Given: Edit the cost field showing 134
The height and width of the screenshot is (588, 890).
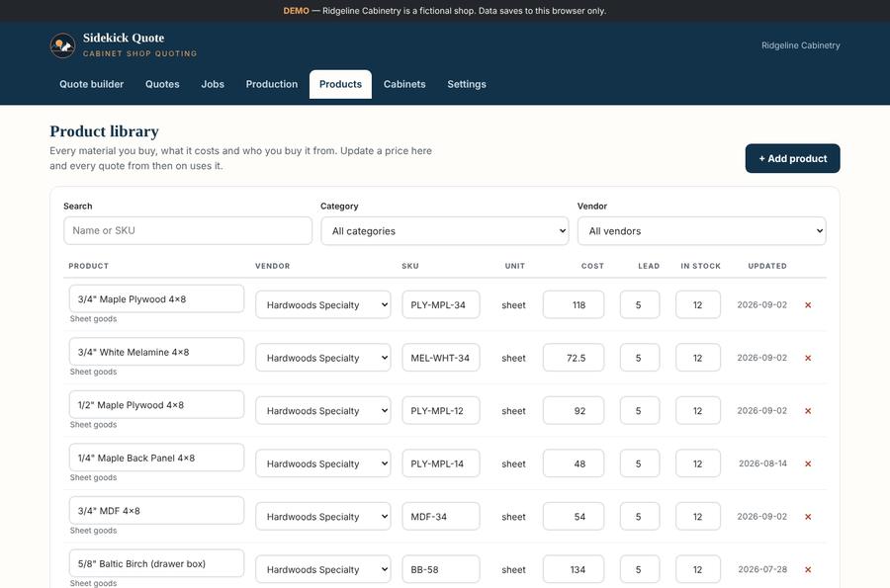Looking at the screenshot, I should (574, 569).
